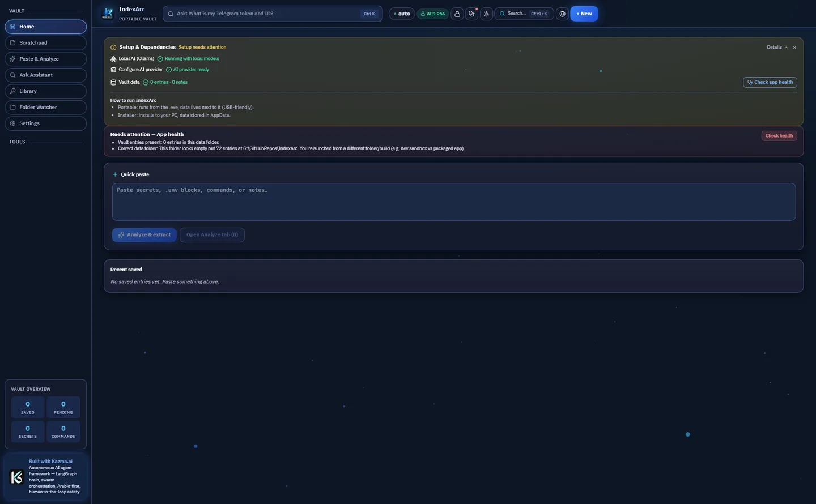The image size is (816, 504).
Task: Open the Ask Assistant page
Action: pyautogui.click(x=46, y=75)
